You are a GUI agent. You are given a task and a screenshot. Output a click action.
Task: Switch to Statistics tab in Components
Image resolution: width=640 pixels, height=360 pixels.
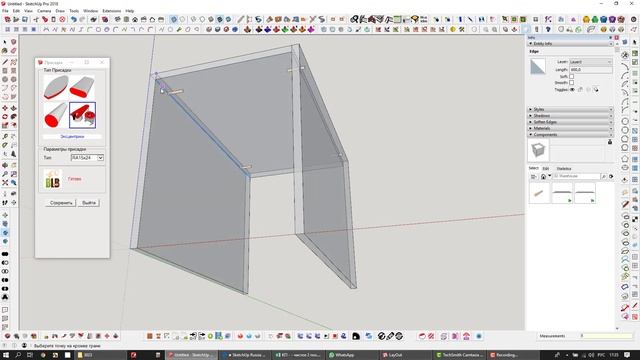(x=564, y=168)
